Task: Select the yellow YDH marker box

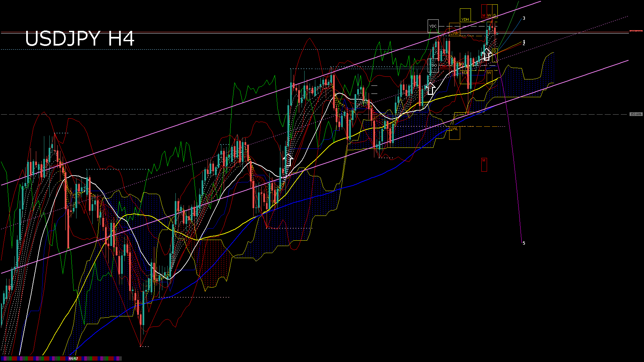Action: [x=466, y=19]
